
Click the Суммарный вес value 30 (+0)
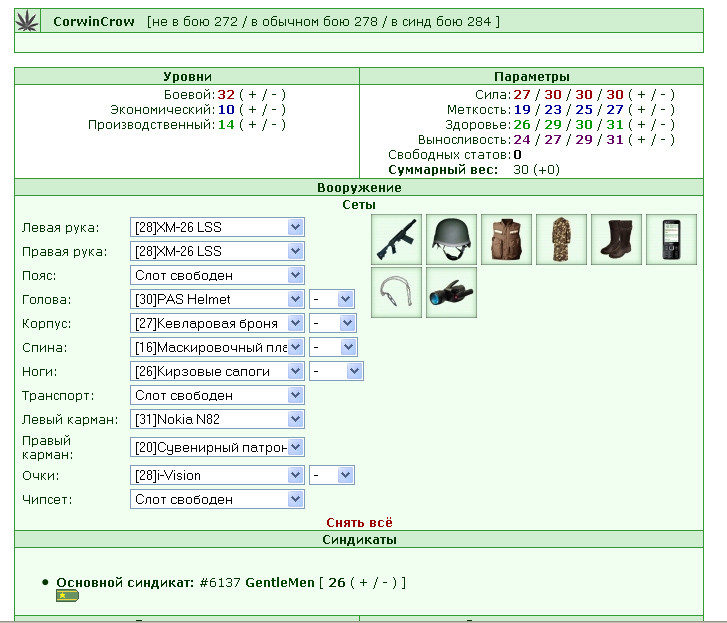click(x=536, y=170)
